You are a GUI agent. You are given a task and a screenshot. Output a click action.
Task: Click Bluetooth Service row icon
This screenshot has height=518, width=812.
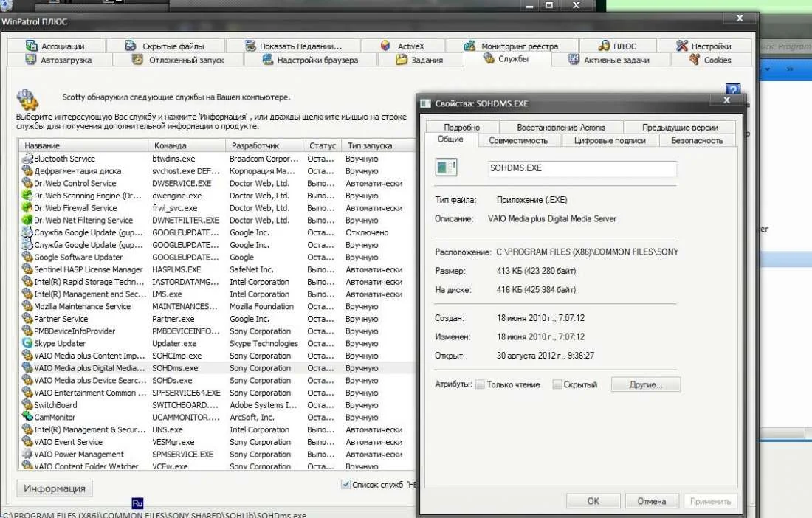click(27, 159)
